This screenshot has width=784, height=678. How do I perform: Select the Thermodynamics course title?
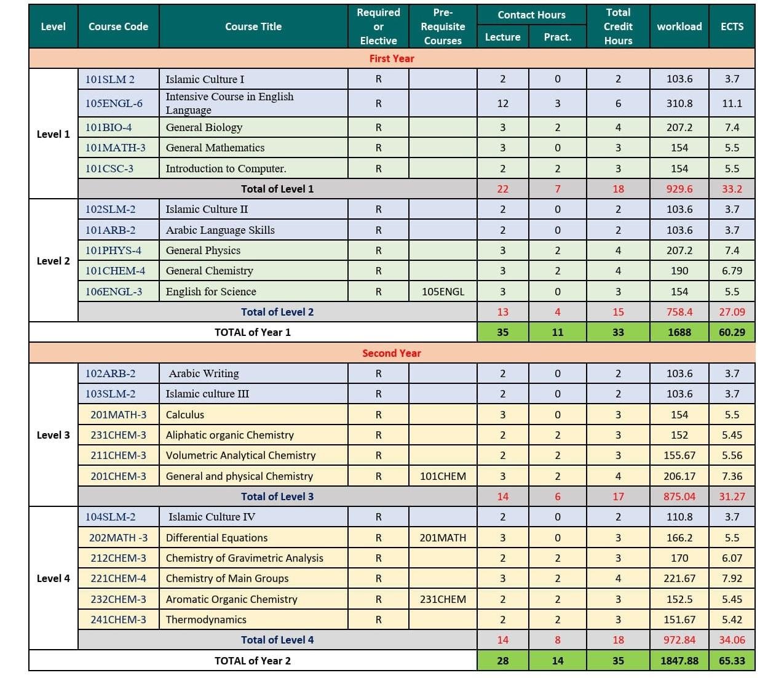(206, 620)
